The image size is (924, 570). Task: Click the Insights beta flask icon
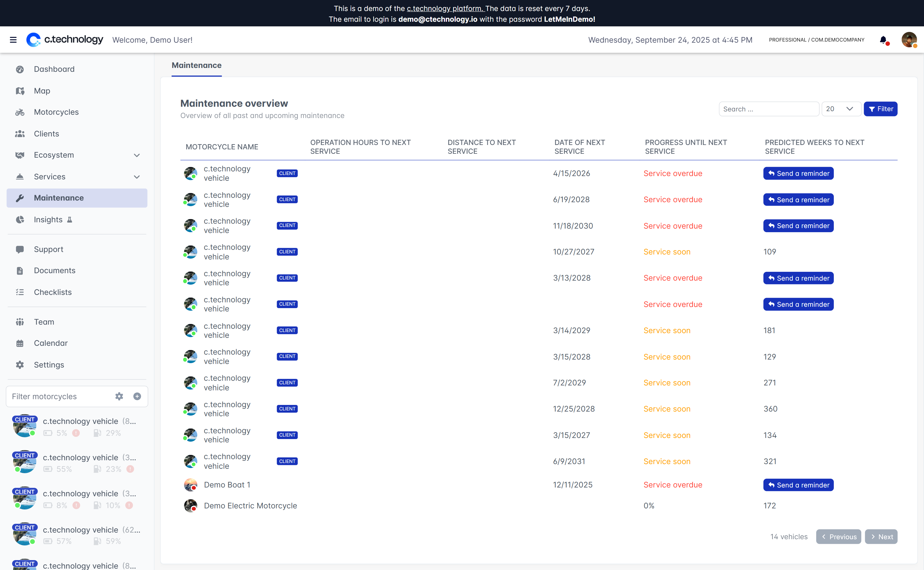[x=70, y=220]
